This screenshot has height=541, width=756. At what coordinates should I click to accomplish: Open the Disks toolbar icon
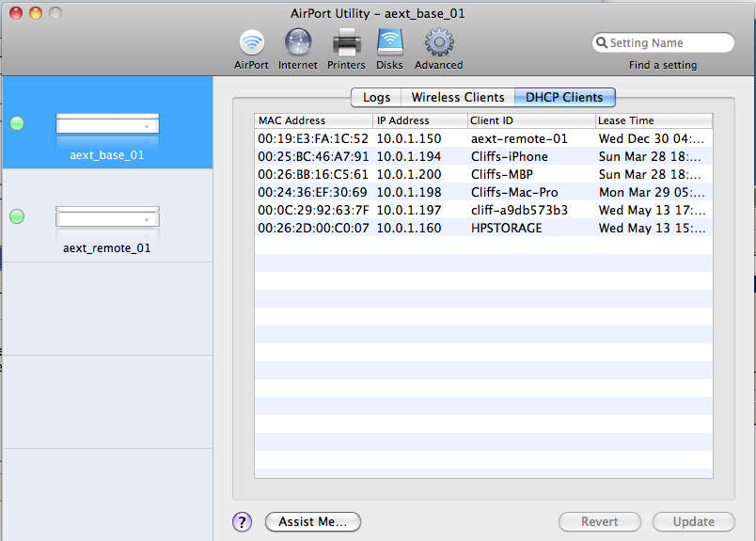(x=389, y=42)
